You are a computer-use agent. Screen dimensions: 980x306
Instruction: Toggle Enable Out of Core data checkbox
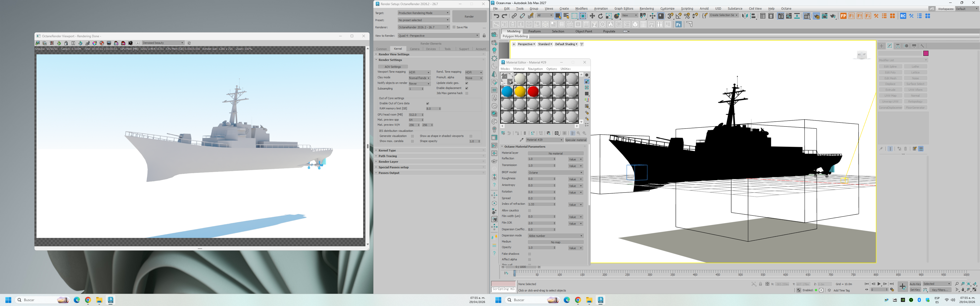pyautogui.click(x=428, y=103)
